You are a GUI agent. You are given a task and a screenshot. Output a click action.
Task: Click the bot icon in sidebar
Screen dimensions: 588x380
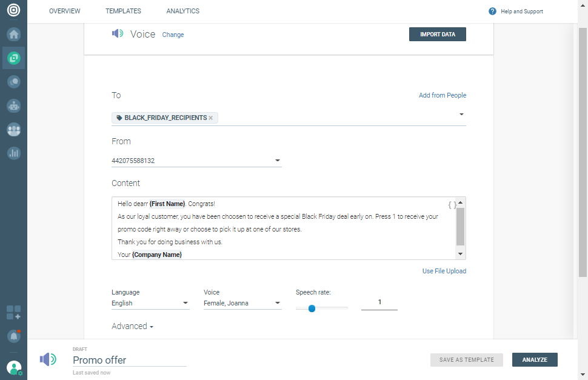pyautogui.click(x=13, y=105)
